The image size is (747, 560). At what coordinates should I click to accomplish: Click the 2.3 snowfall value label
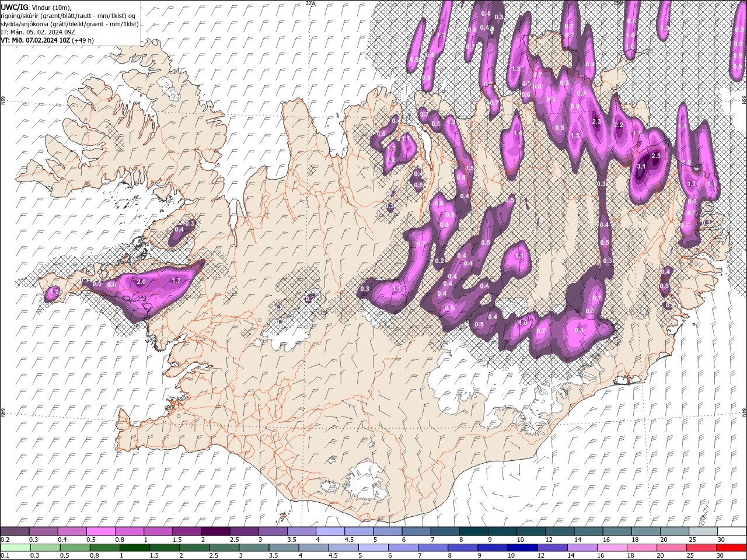(596, 121)
